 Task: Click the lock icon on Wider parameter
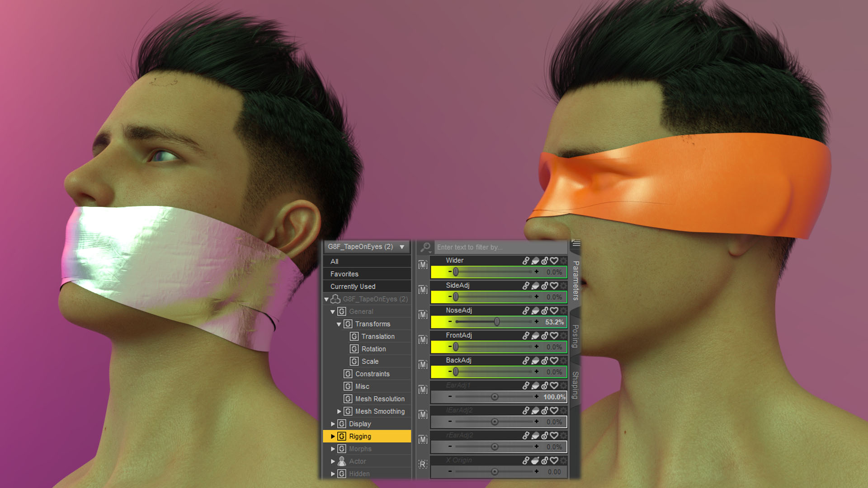(x=545, y=261)
